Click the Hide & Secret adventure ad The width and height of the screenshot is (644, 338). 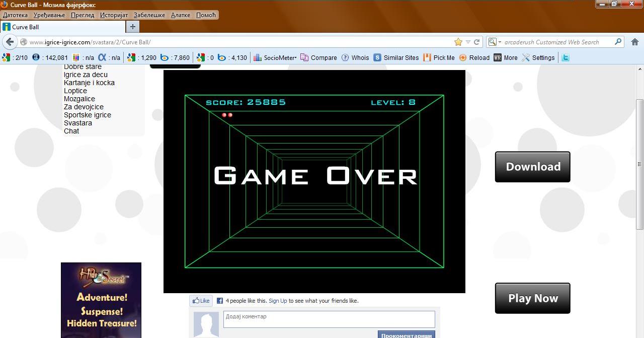(x=101, y=300)
